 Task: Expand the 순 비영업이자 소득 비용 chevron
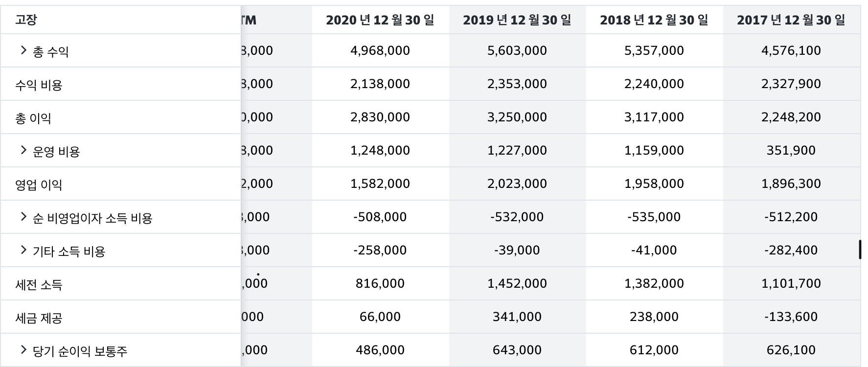[23, 217]
